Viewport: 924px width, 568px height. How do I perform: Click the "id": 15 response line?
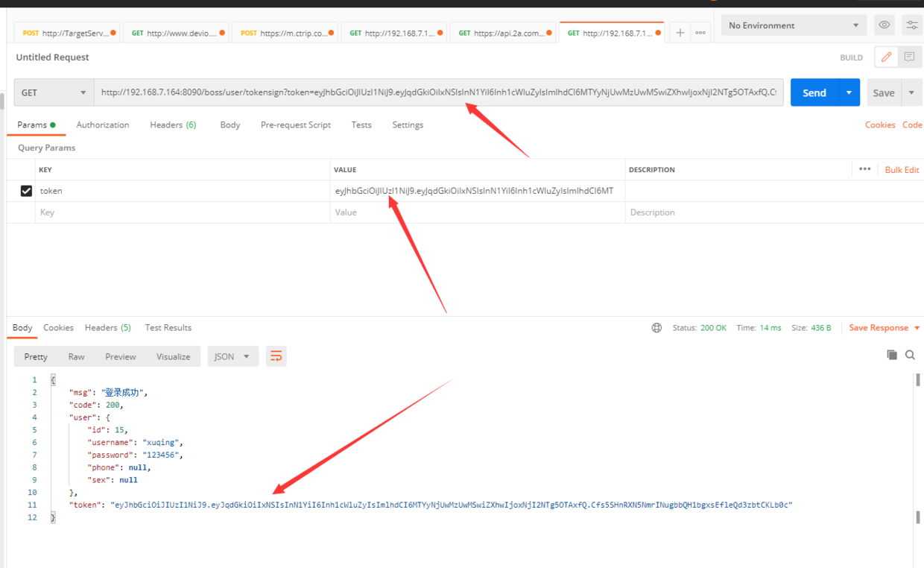coord(108,429)
